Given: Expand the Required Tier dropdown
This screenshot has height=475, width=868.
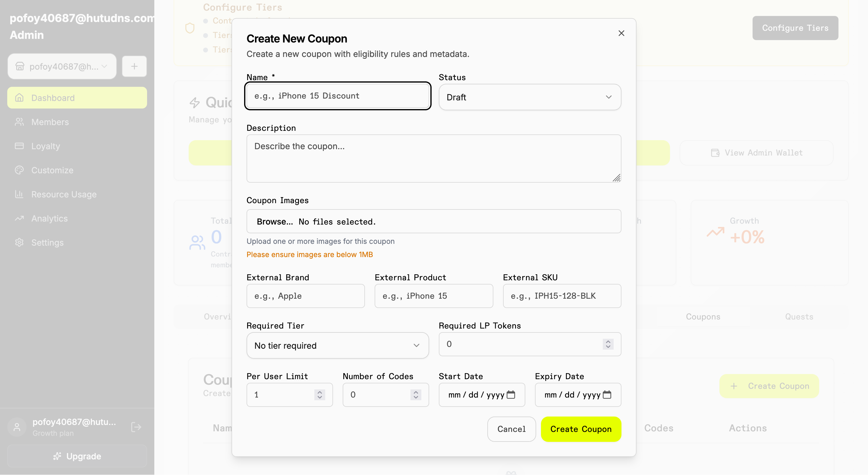Looking at the screenshot, I should coord(337,346).
